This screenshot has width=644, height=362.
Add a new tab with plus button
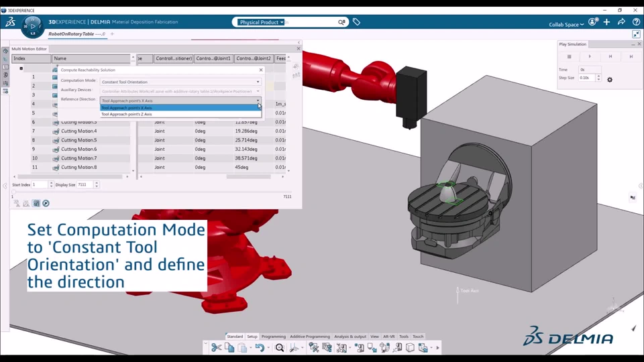click(x=112, y=34)
